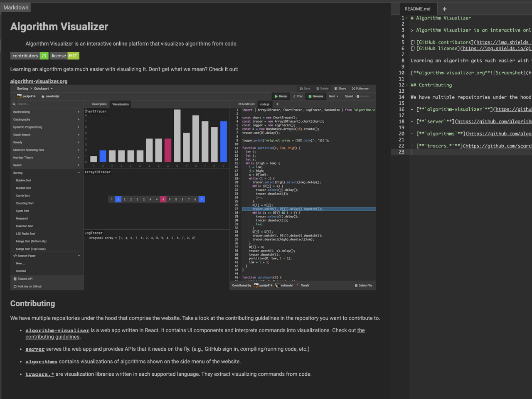Click the '[Screenshot]' source on line 10
Screen dimensions: 532x399
[510, 73]
